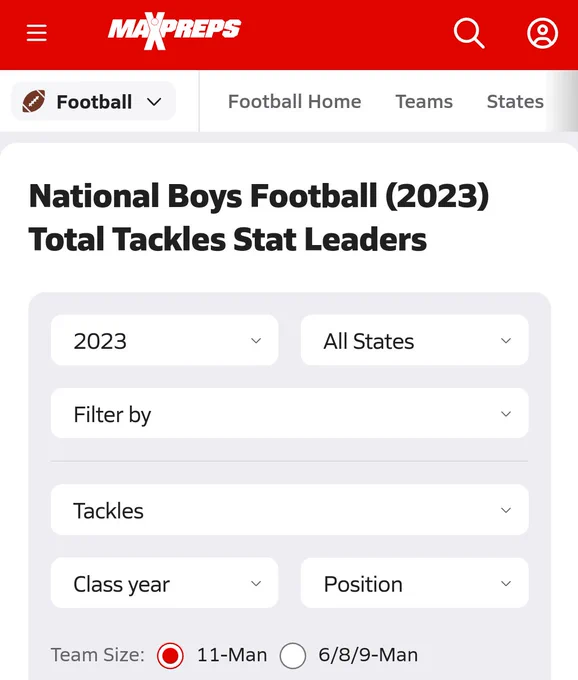578x680 pixels.
Task: Open the user account profile icon
Action: 542,33
